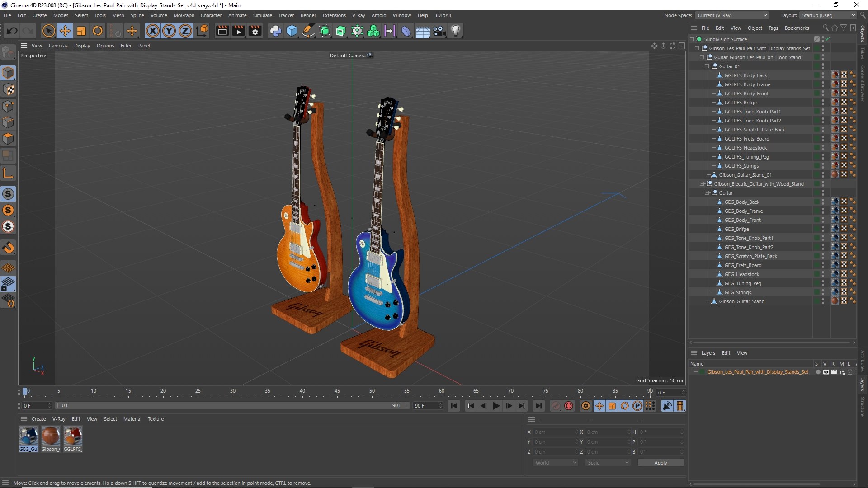Select the Move tool
This screenshot has height=488, width=868.
click(x=65, y=31)
